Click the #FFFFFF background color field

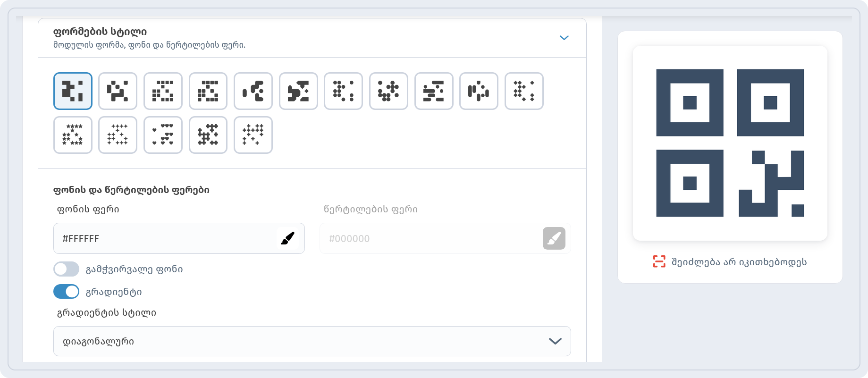point(179,238)
